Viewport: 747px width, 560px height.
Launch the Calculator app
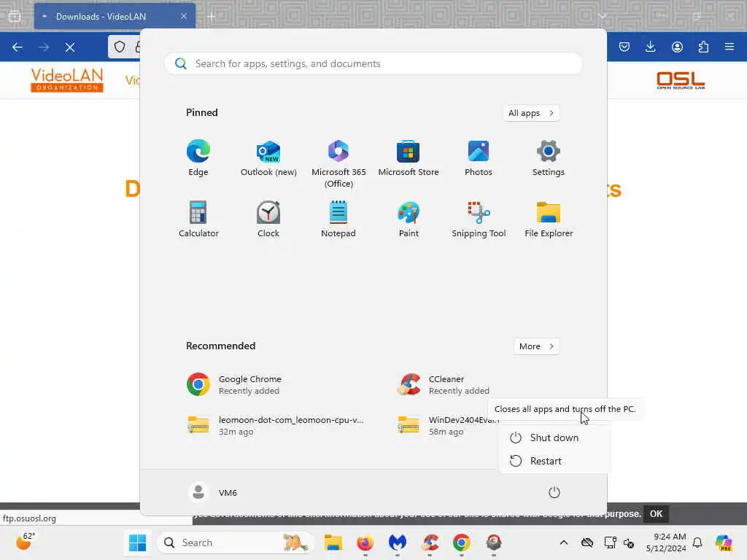(x=198, y=219)
